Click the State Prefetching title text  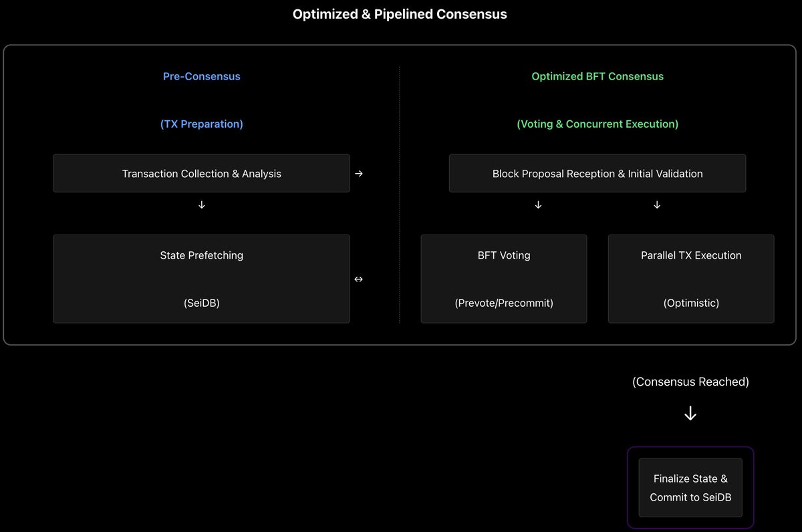pos(201,255)
